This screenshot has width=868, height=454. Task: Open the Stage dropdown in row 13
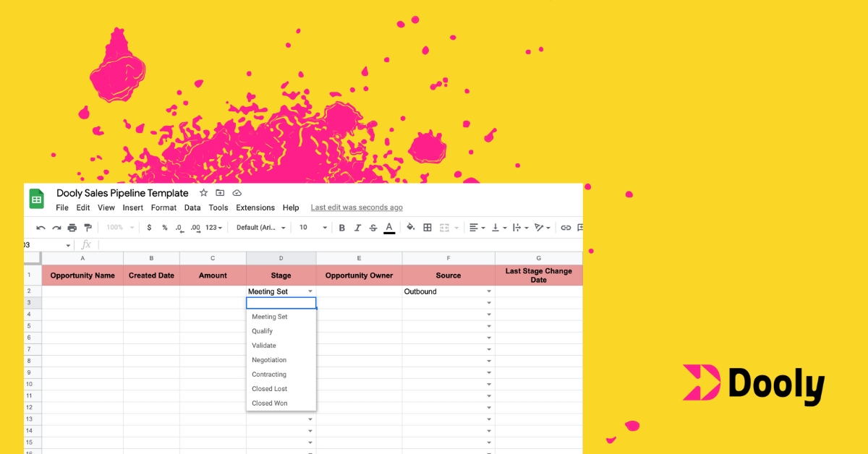[310, 419]
